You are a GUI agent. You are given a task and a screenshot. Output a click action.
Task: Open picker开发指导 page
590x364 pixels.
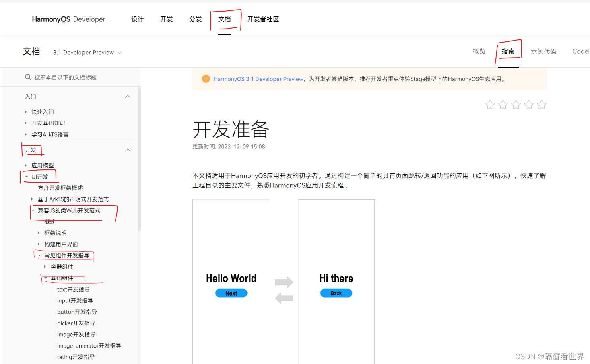click(x=76, y=323)
